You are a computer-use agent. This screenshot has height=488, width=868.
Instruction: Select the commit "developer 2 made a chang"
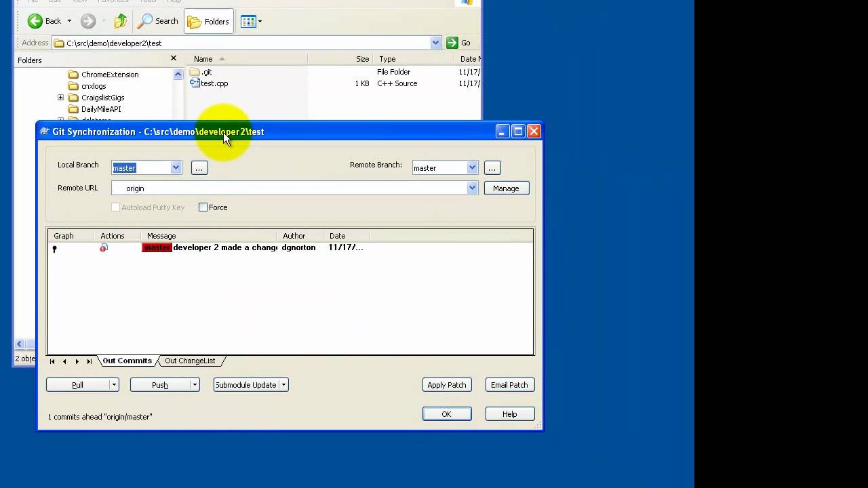[226, 247]
